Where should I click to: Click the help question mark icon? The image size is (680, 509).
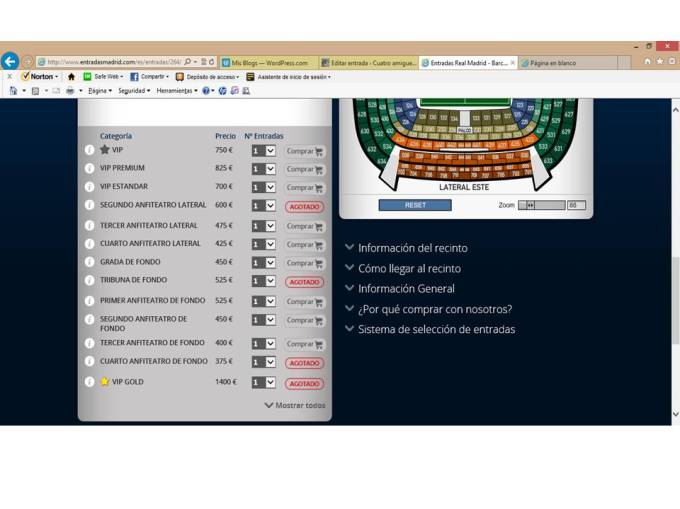coord(206,91)
